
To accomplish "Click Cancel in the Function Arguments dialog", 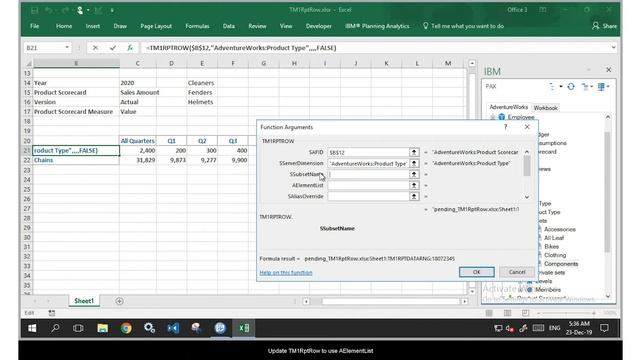I will click(x=517, y=272).
